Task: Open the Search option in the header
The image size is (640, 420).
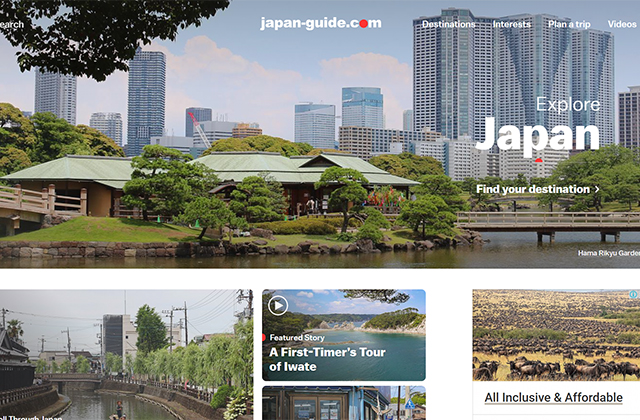Action: coord(12,24)
